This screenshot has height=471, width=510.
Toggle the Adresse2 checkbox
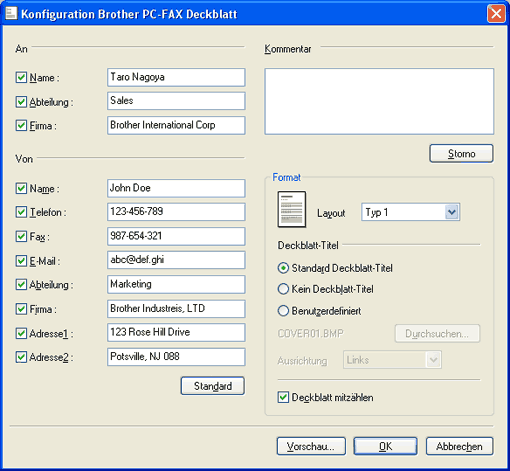(21, 357)
